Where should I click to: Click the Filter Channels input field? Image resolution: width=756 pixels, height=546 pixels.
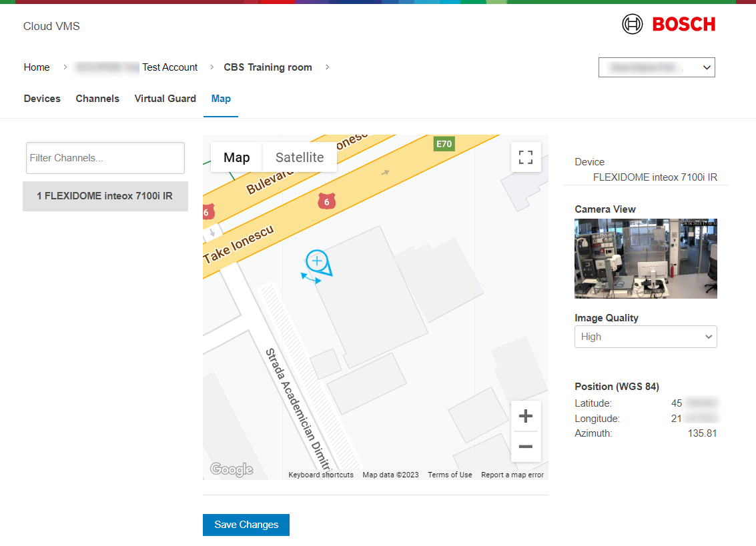(105, 158)
